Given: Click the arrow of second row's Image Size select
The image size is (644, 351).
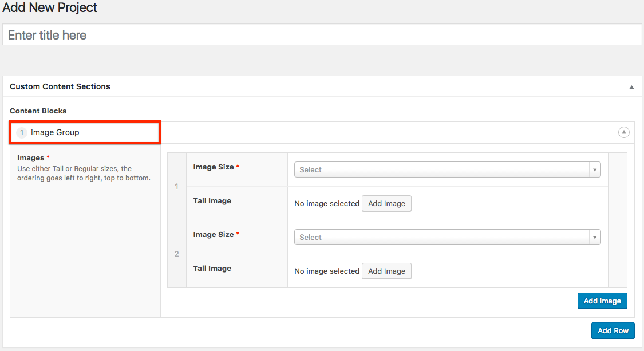Looking at the screenshot, I should (595, 237).
